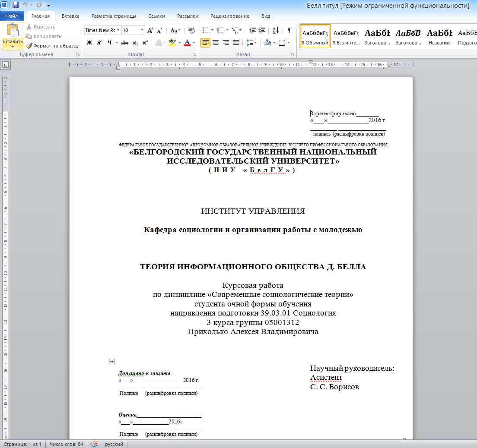477x448 pixels.
Task: Click the table move handle cross icon
Action: point(112,361)
